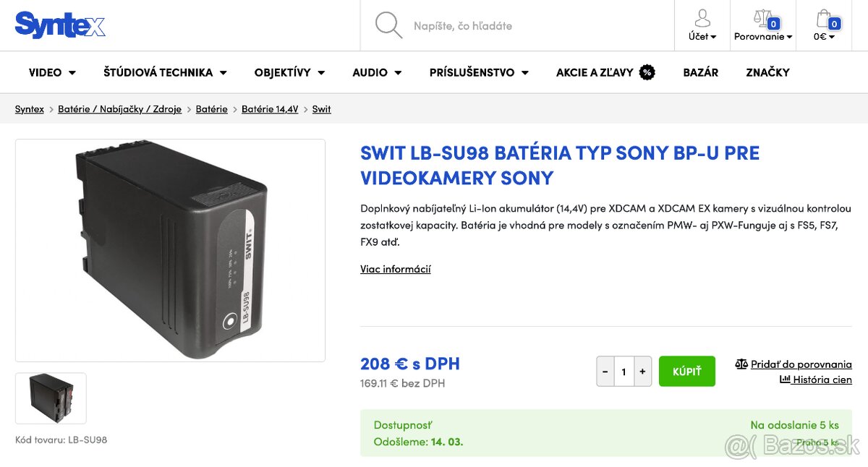Open the Účet account icon
Viewport: 868px width, 467px height.
(702, 18)
